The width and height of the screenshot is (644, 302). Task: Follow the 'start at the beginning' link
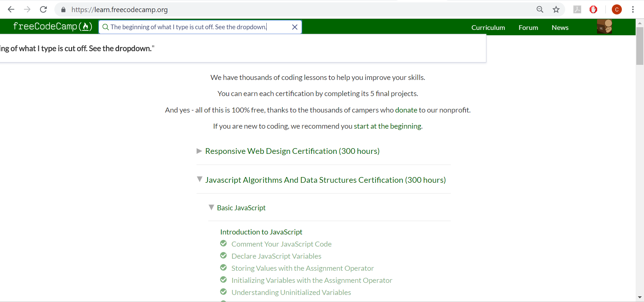[387, 126]
